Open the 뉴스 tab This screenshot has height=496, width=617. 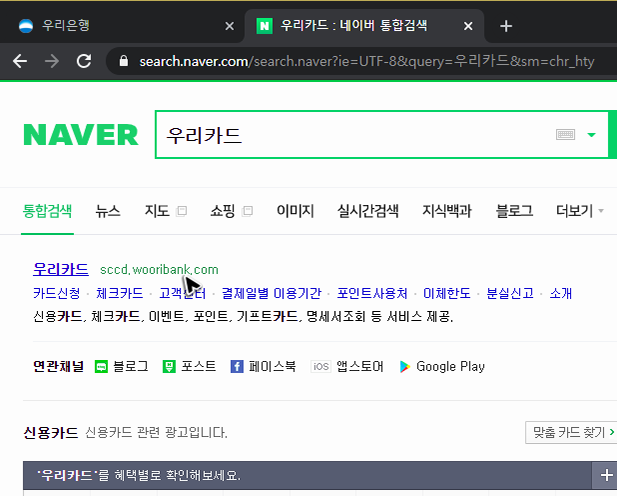107,211
